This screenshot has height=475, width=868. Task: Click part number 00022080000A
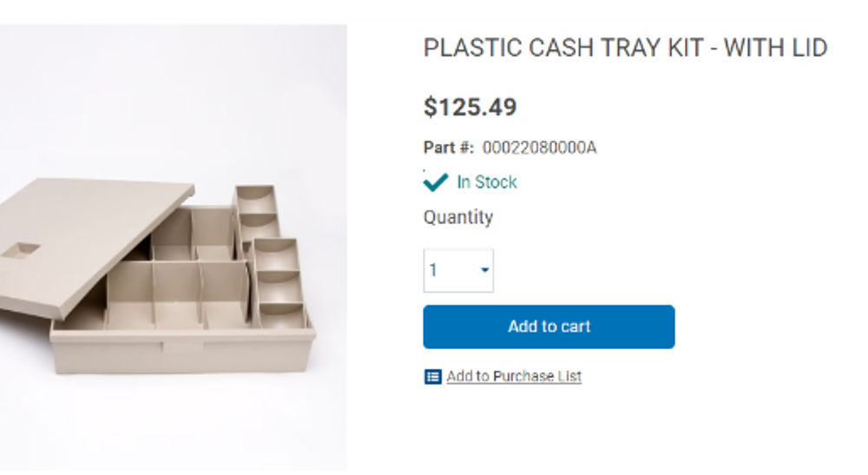click(539, 148)
